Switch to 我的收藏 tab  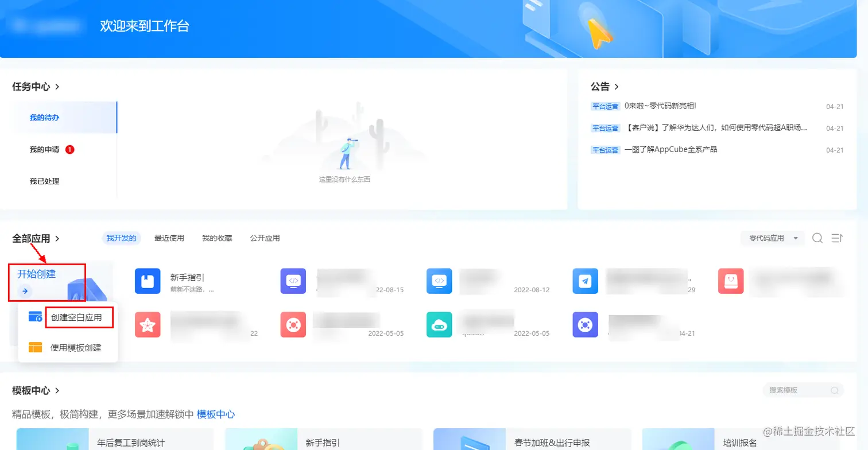click(x=217, y=238)
